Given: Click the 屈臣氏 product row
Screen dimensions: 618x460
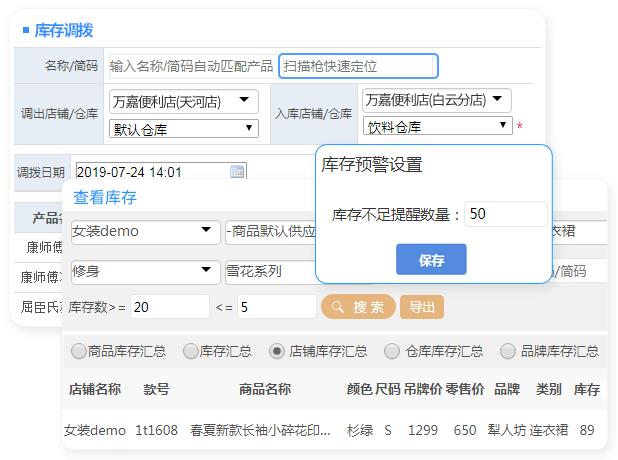Looking at the screenshot, I should coord(41,307).
